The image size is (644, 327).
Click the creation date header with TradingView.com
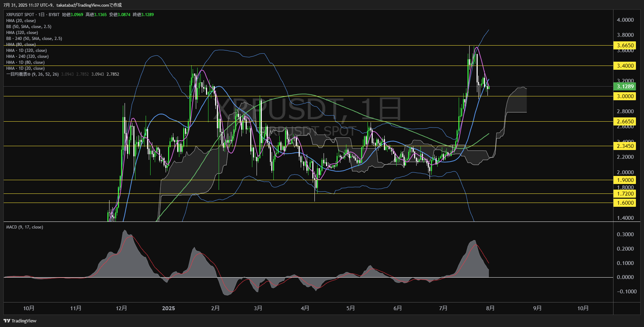point(63,5)
